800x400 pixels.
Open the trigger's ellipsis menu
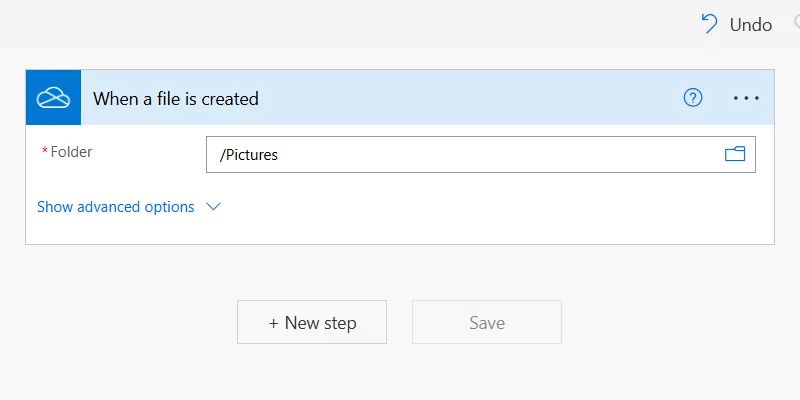(x=747, y=98)
